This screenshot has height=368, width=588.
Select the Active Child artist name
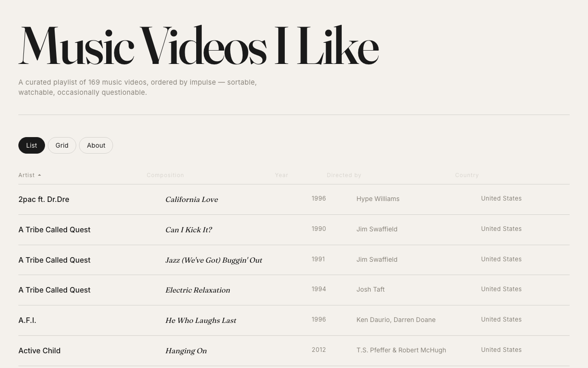[x=40, y=351]
